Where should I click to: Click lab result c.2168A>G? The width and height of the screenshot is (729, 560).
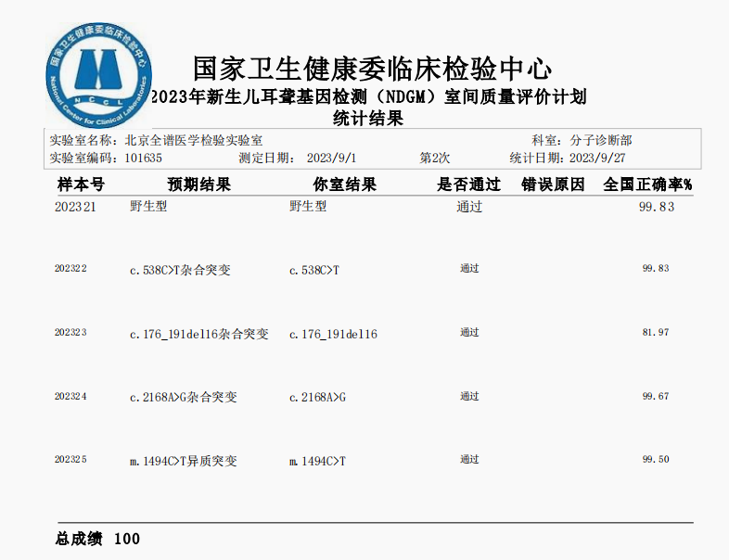[318, 398]
